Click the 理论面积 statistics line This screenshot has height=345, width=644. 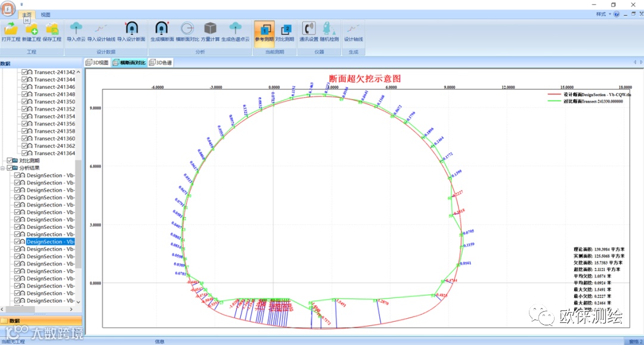point(599,250)
